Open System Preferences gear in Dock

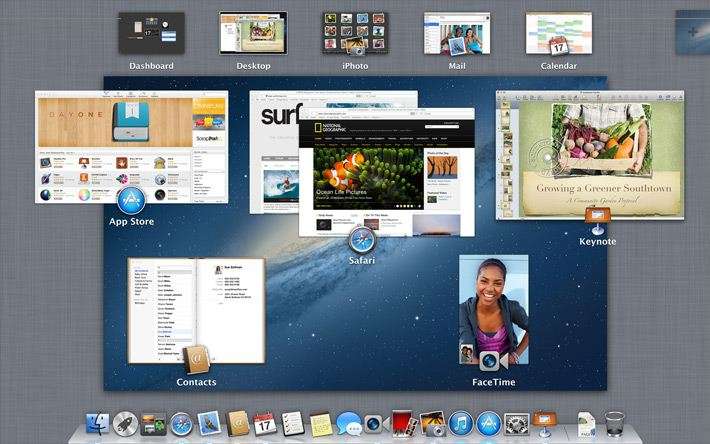coord(517,424)
